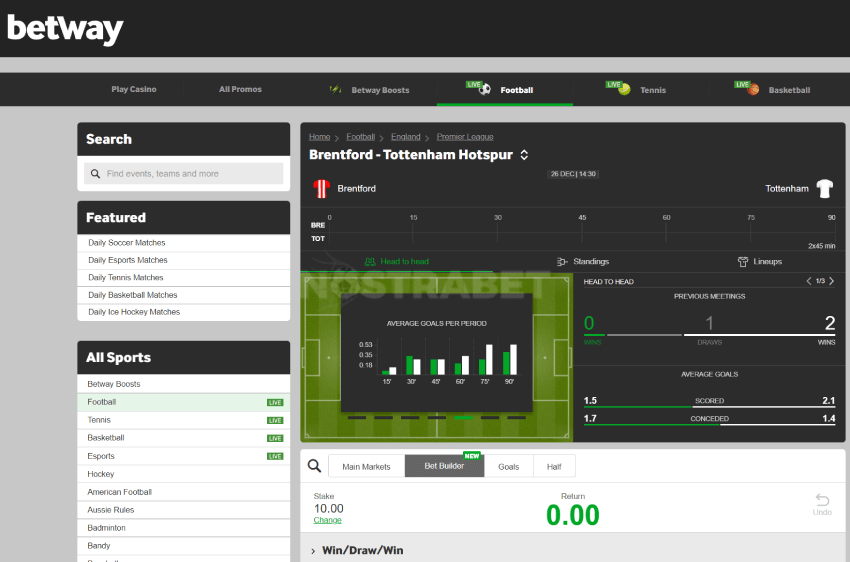The image size is (850, 562).
Task: Select Aussie Rules in All Sports list
Action: click(x=184, y=510)
